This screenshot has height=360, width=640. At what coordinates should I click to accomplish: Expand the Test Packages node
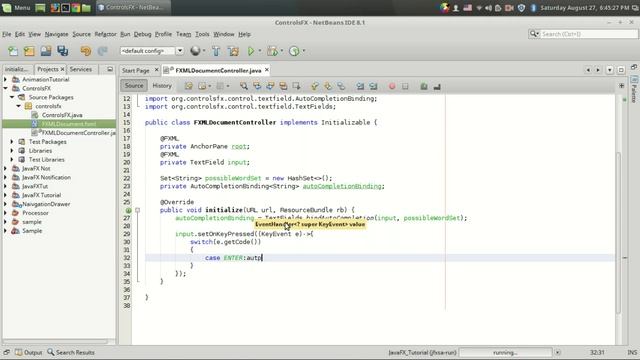12,142
